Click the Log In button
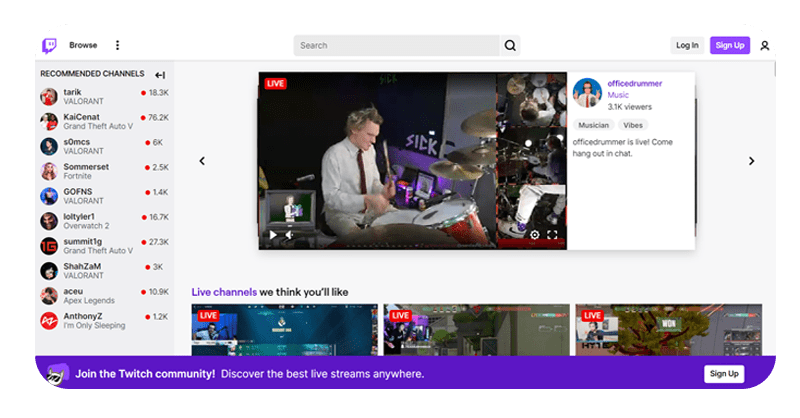Image resolution: width=800 pixels, height=418 pixels. pyautogui.click(x=687, y=45)
